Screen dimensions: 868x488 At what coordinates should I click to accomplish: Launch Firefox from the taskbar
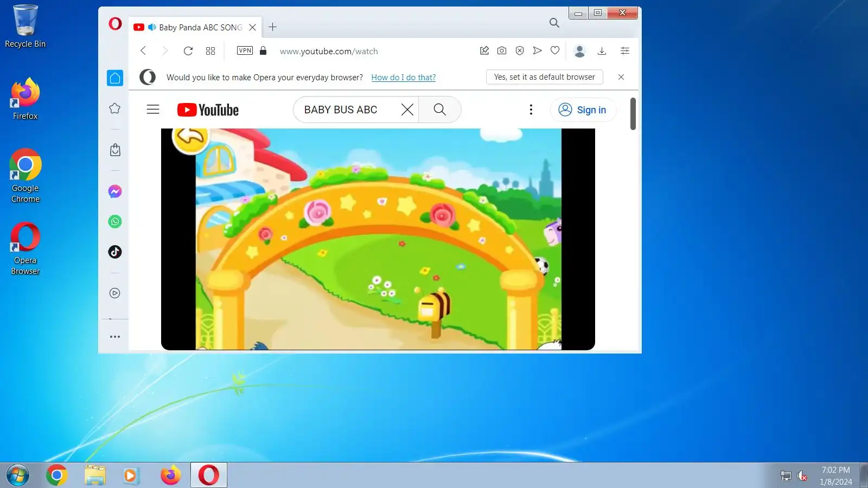[x=170, y=476]
